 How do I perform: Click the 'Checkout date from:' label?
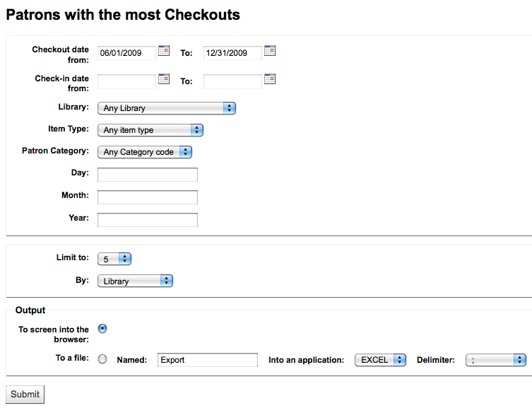click(60, 54)
